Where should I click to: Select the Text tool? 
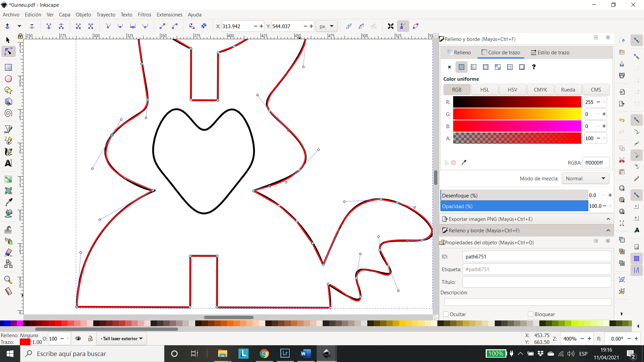[x=8, y=163]
